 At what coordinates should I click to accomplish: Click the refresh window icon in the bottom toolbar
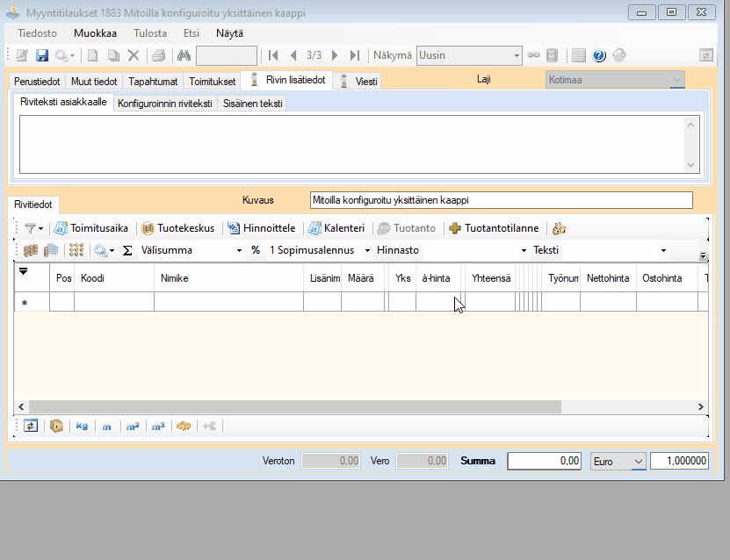[x=31, y=426]
